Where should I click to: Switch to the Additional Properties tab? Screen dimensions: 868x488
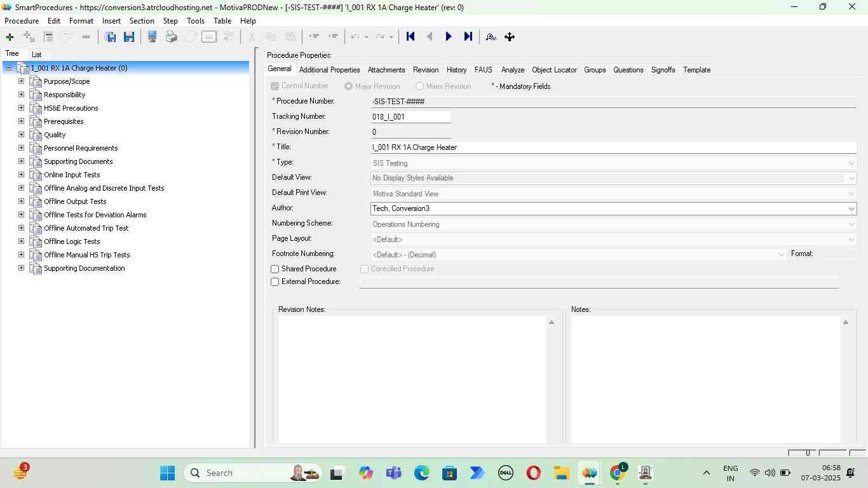(329, 70)
